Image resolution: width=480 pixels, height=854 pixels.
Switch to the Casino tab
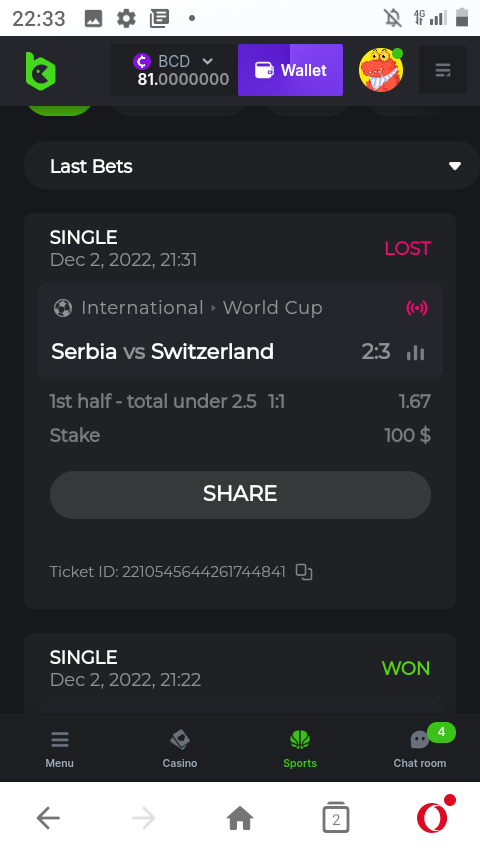point(180,749)
